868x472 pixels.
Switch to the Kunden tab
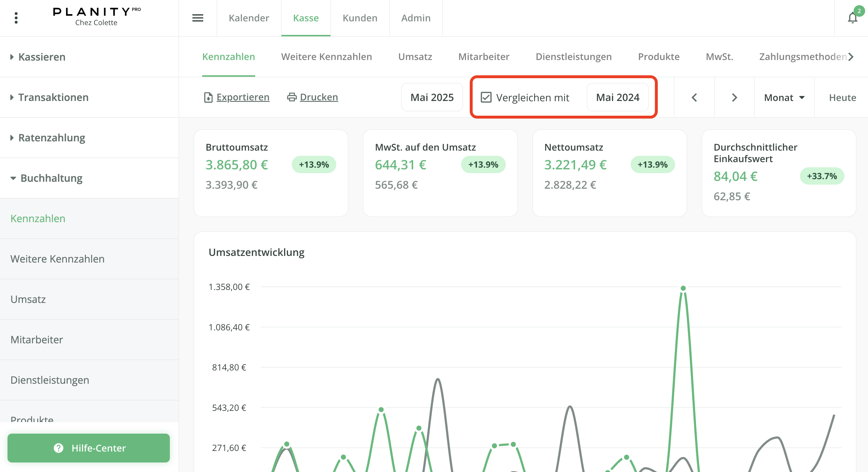pos(360,18)
